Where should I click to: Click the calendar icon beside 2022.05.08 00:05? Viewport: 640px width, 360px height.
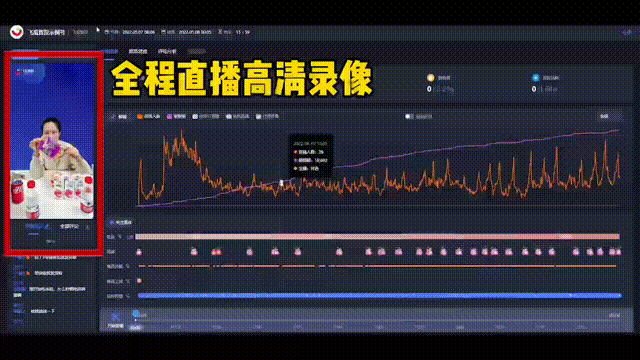point(163,32)
